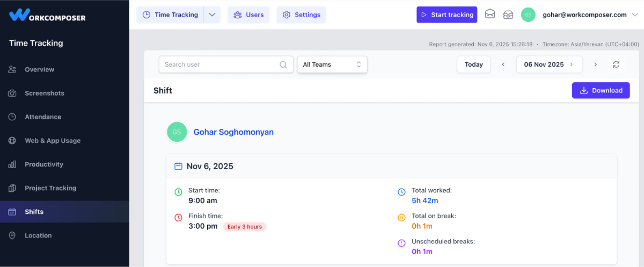Image resolution: width=644 pixels, height=267 pixels.
Task: Click the blue Total worked clock icon
Action: pos(401,192)
